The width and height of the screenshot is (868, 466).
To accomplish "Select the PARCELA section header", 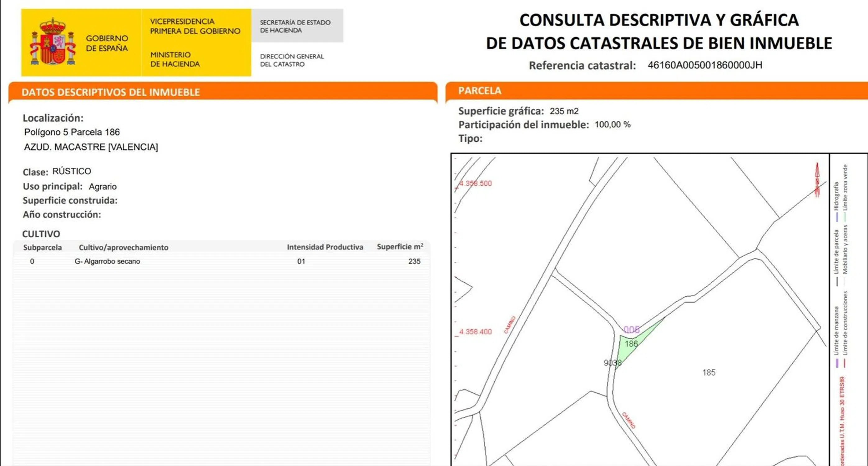I will (479, 91).
